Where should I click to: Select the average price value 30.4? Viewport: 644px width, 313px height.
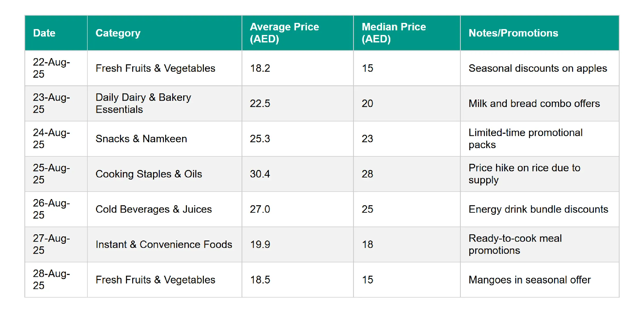point(260,174)
